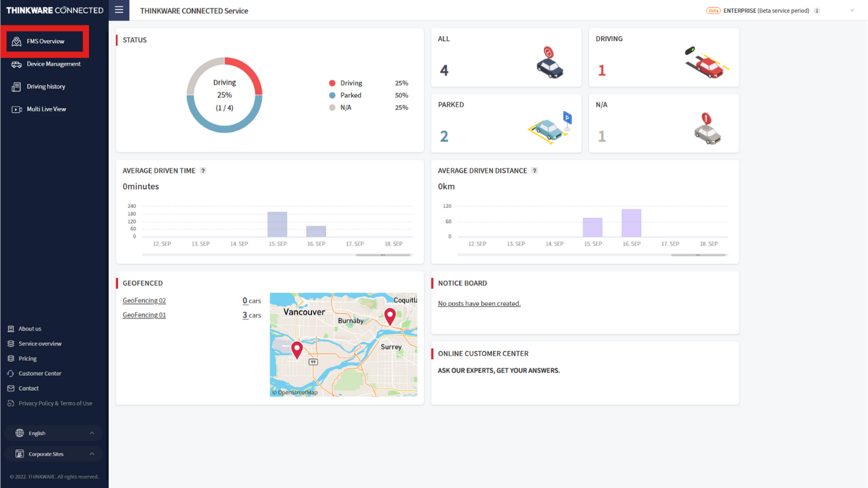Click 'ASK OUR EXPERTS, GET YOUR ANSWERS.' text
Image resolution: width=868 pixels, height=488 pixels.
click(499, 370)
